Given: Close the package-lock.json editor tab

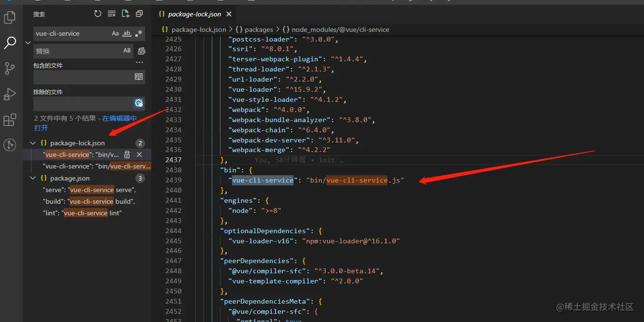Looking at the screenshot, I should point(229,14).
